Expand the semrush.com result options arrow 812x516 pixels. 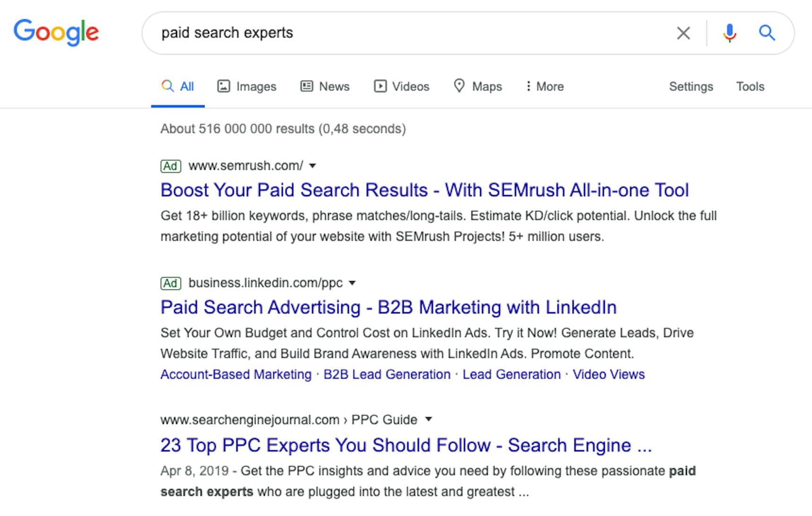point(313,166)
